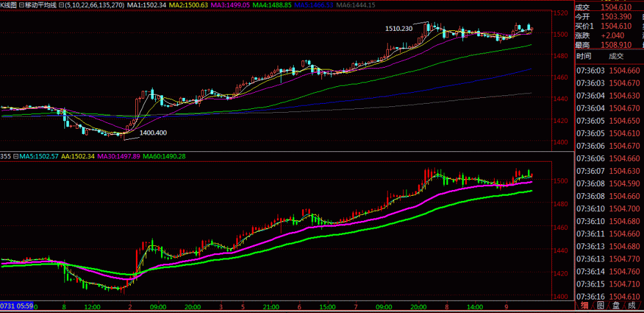The height and width of the screenshot is (313, 644).
Task: Select the 细 tab at bottom right
Action: pos(584,305)
